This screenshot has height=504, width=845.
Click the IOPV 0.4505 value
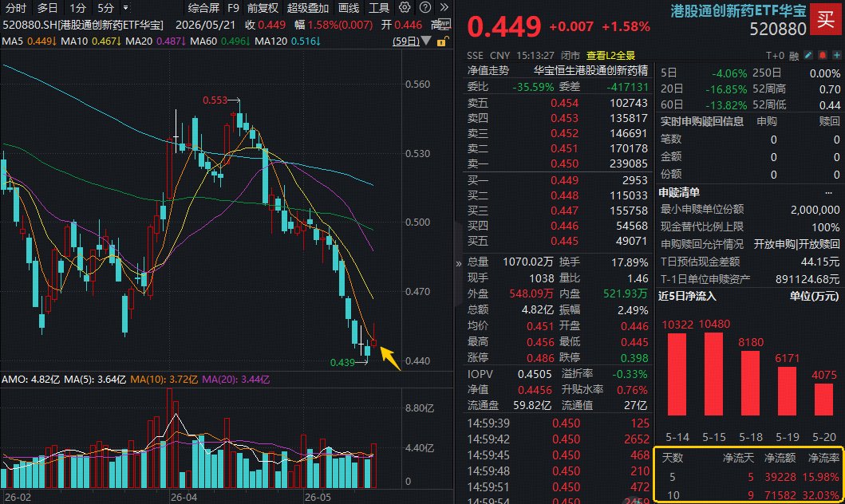535,374
